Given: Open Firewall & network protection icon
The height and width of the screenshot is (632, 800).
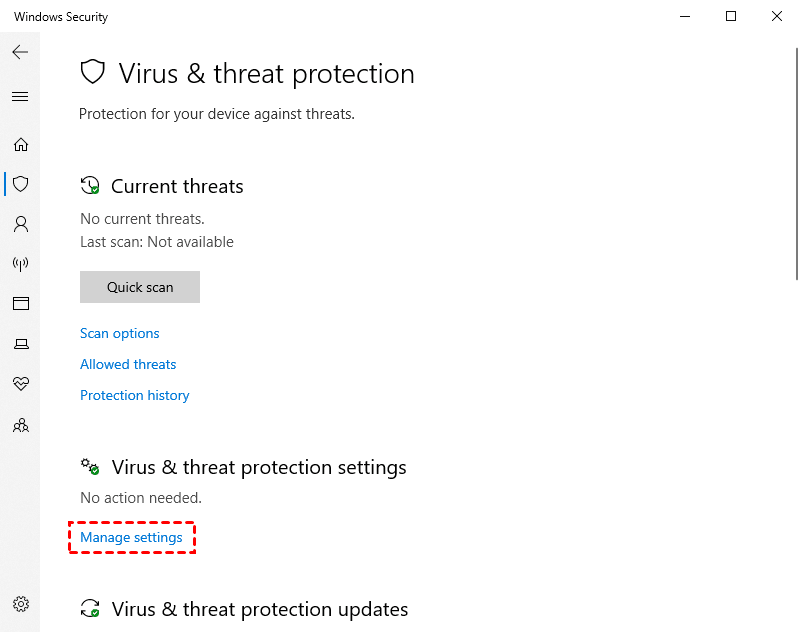Looking at the screenshot, I should (20, 264).
